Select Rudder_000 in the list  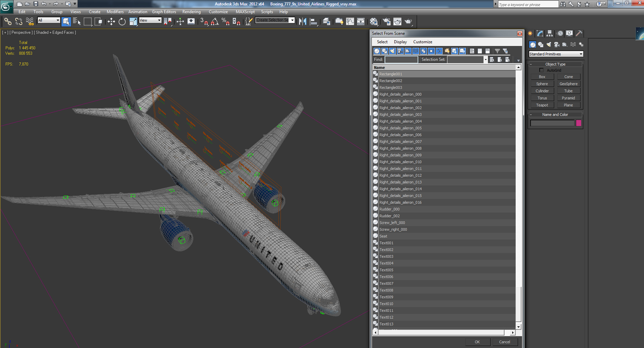click(444, 209)
